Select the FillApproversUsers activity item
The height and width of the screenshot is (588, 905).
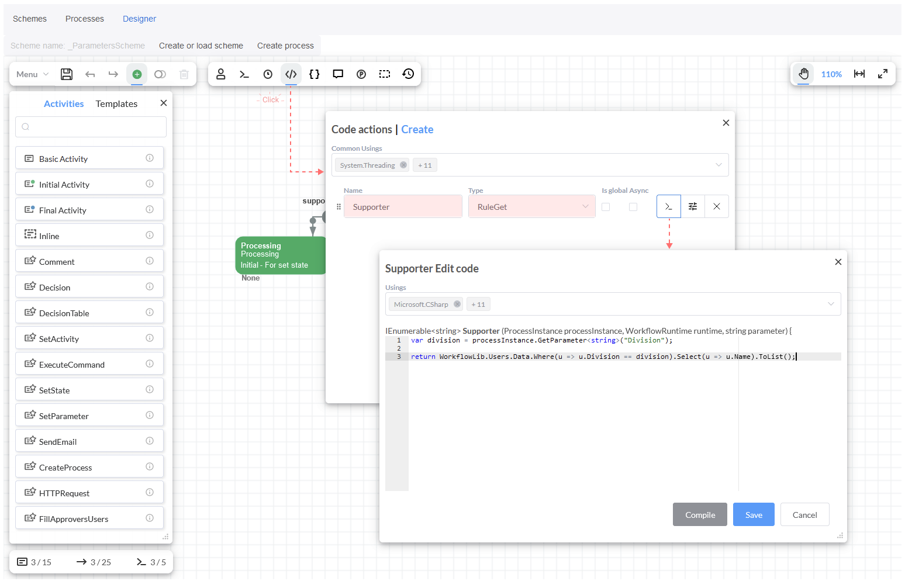[x=89, y=518]
